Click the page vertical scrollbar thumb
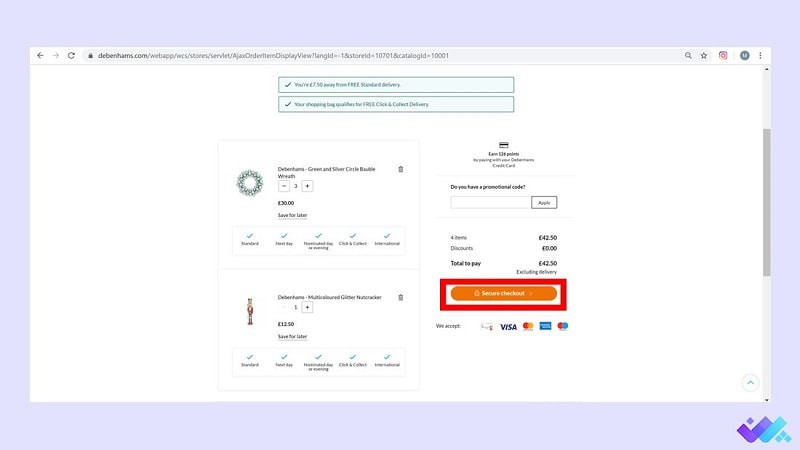Screen dimensions: 800x450 (x=766, y=203)
